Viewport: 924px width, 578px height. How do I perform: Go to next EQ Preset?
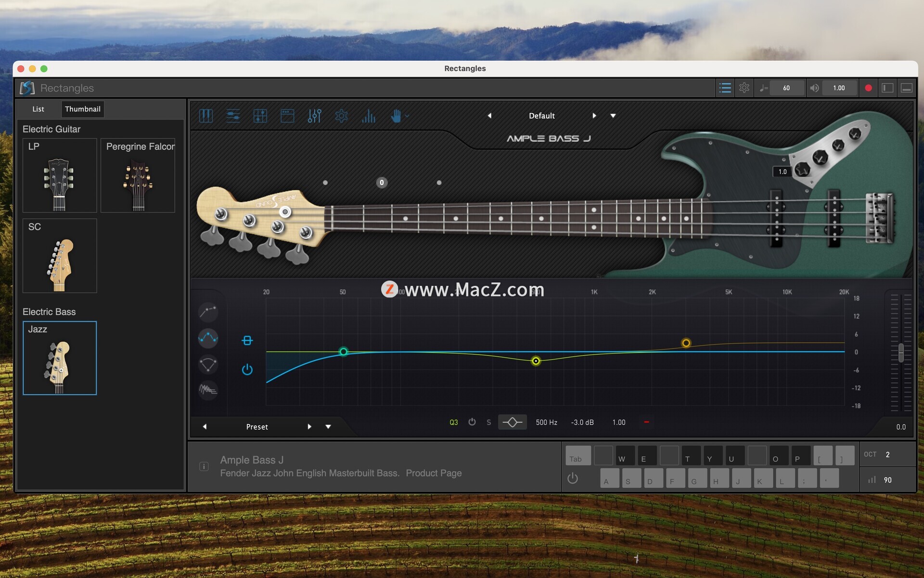tap(309, 426)
